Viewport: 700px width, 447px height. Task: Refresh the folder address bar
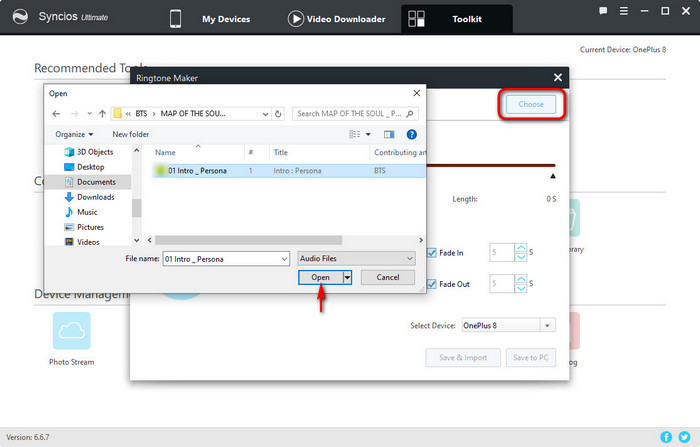277,113
